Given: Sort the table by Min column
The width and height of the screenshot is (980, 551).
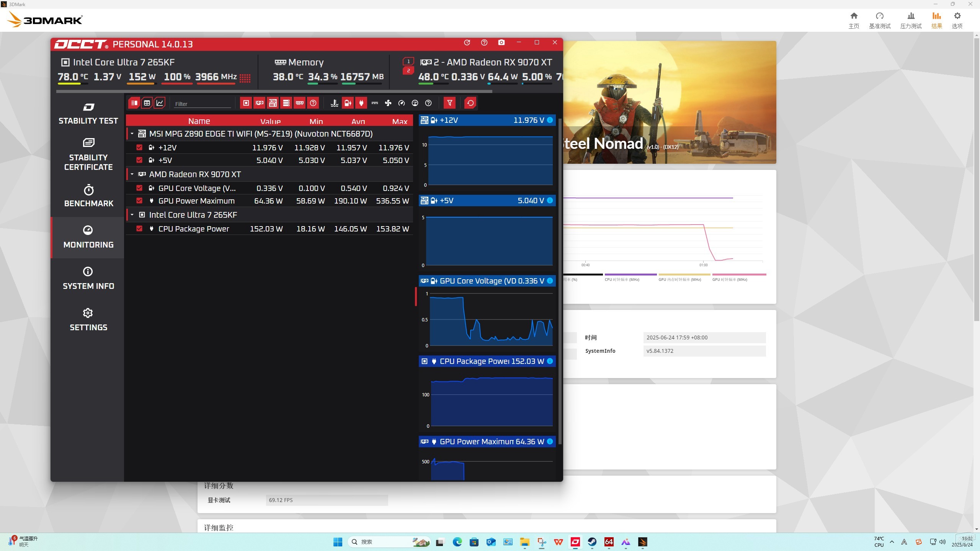Looking at the screenshot, I should click(316, 121).
